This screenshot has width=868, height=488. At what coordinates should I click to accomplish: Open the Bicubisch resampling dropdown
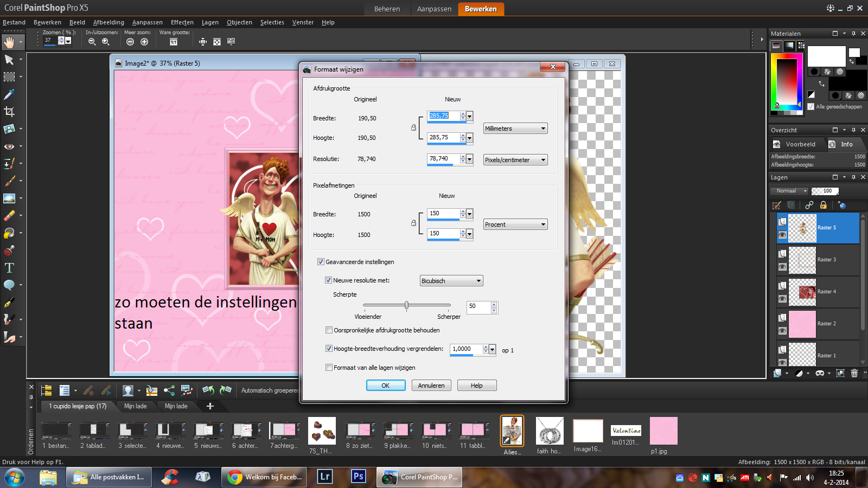[451, 281]
